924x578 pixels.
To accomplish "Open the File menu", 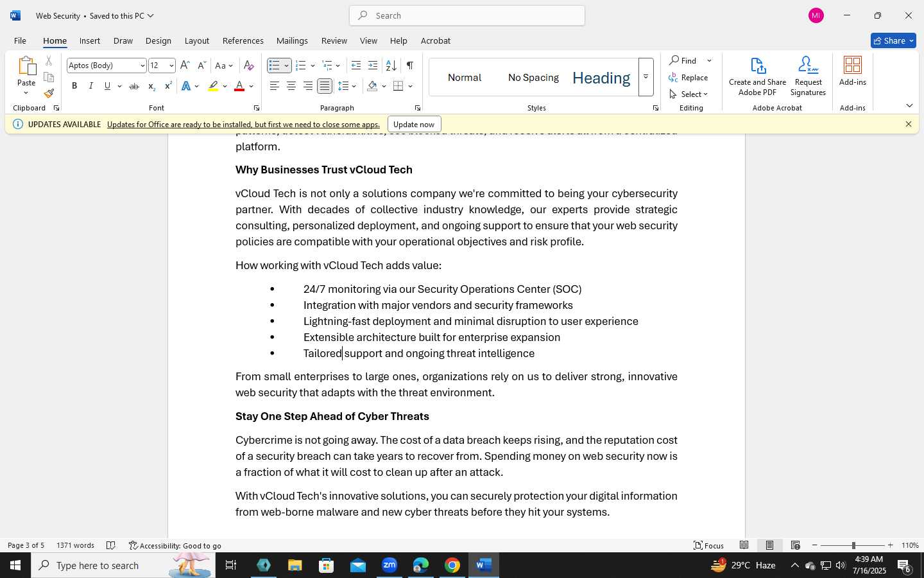I will coord(21,40).
